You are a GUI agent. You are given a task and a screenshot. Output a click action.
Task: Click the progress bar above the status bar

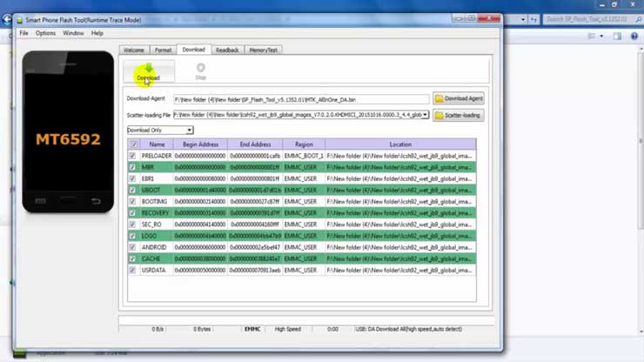click(306, 319)
